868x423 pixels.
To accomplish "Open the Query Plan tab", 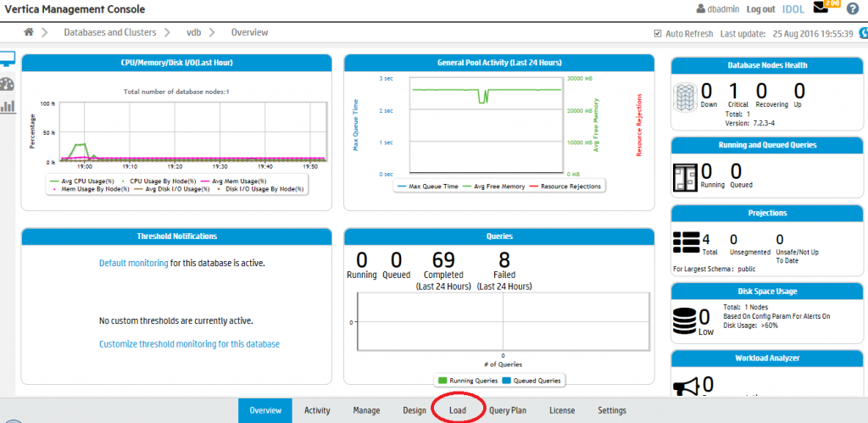I will (508, 411).
